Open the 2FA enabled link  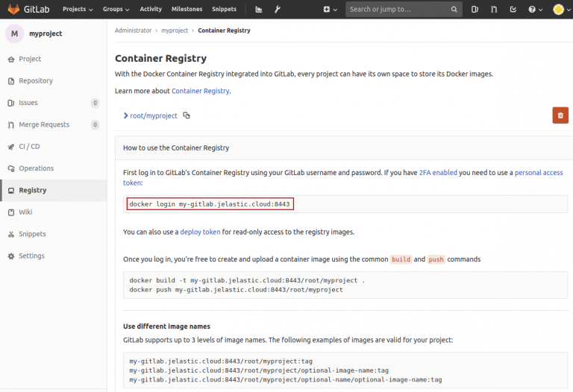(x=438, y=173)
